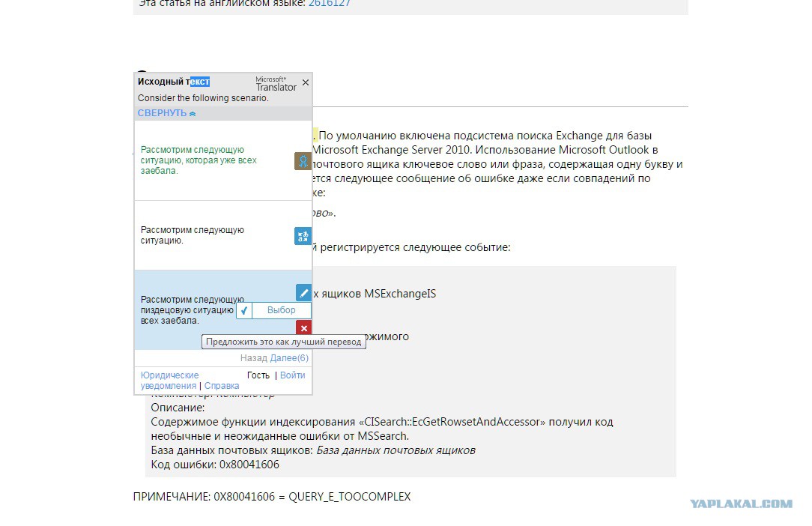Click the 'регистрируется следующее событие:' text
Viewport: 812px width, 526px height.
point(415,247)
